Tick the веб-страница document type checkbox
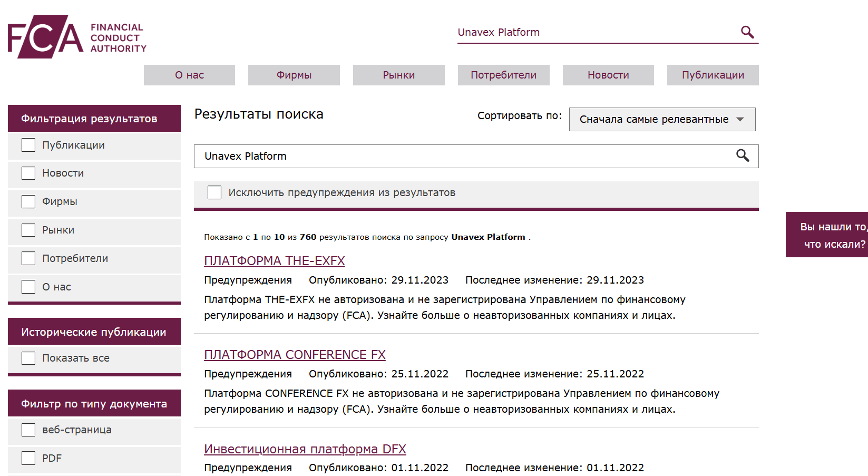The width and height of the screenshot is (868, 476). coord(28,430)
